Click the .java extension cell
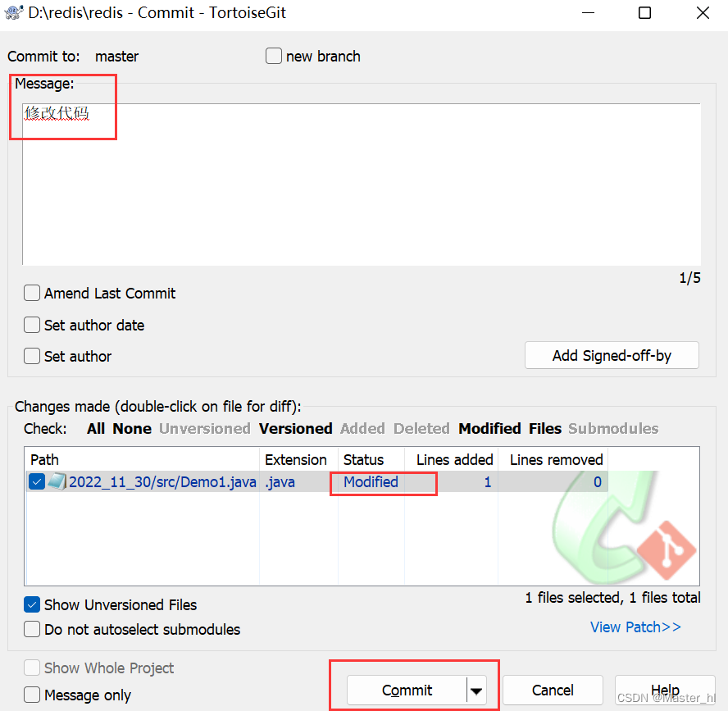Image resolution: width=728 pixels, height=711 pixels. click(280, 481)
